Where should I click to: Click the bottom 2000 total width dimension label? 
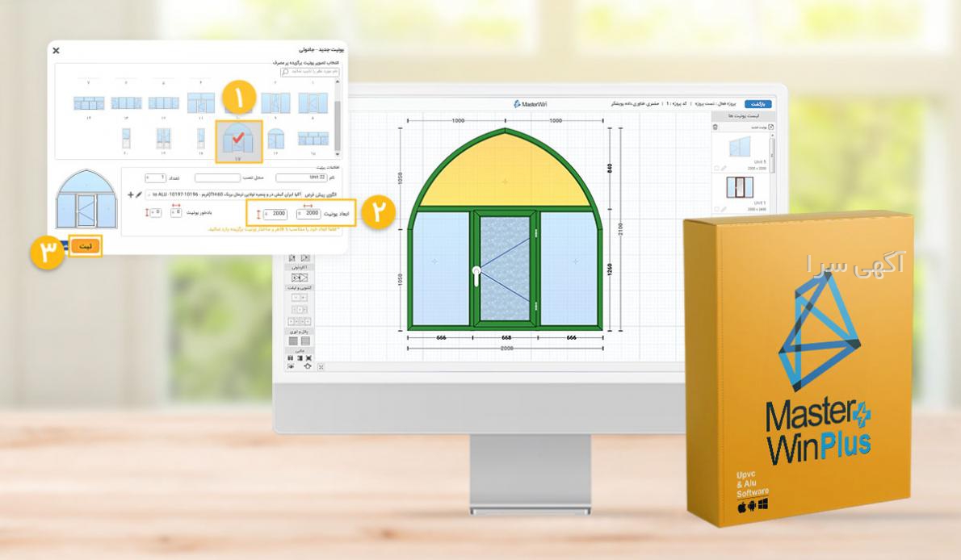tap(506, 349)
